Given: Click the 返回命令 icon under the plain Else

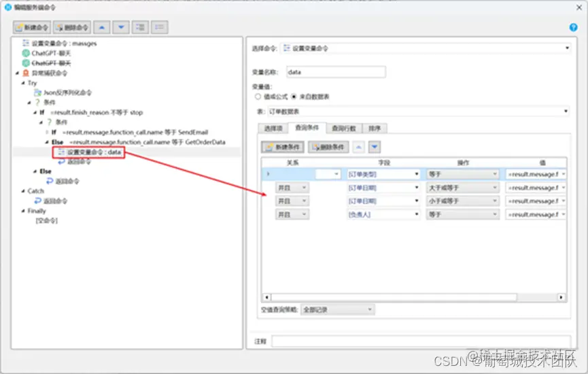Looking at the screenshot, I should click(50, 181).
